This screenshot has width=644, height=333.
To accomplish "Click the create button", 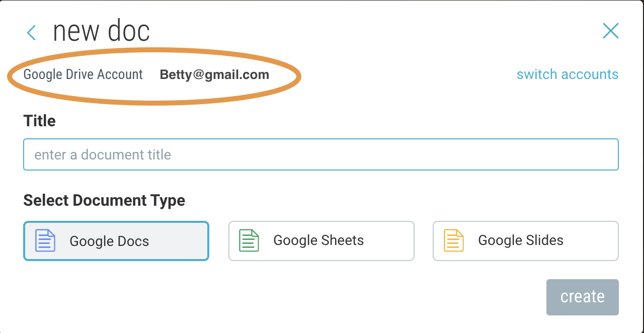I will [x=583, y=297].
